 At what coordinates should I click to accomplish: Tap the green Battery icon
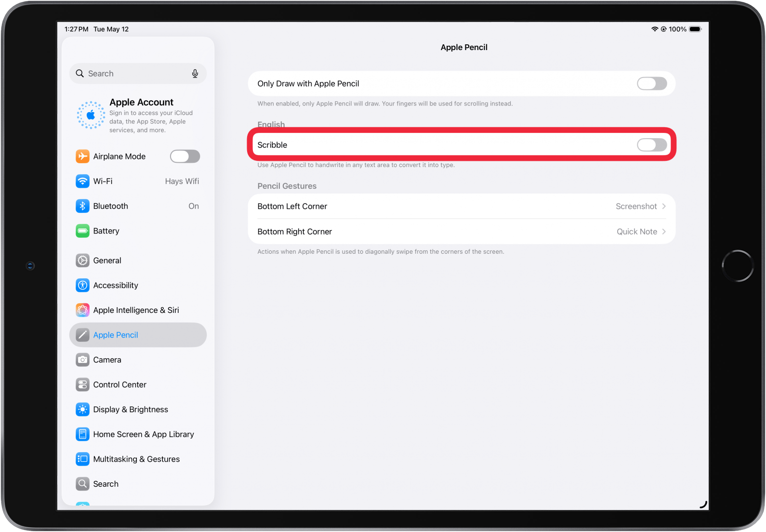(x=83, y=231)
